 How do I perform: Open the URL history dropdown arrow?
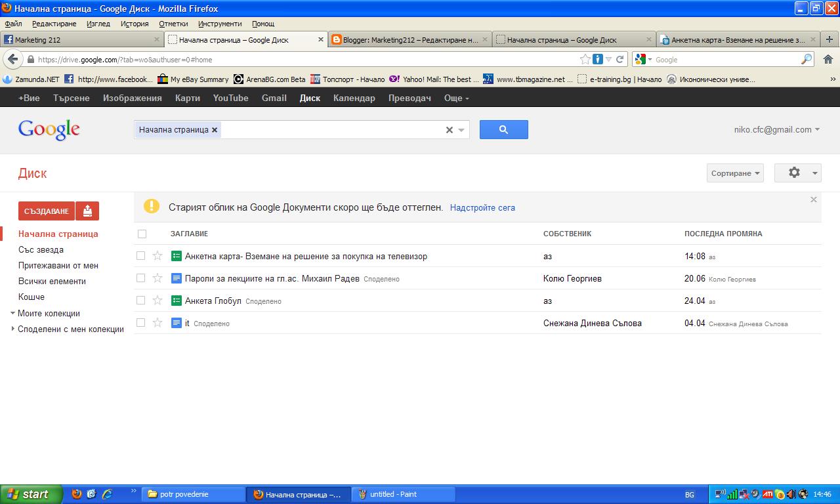pos(608,59)
